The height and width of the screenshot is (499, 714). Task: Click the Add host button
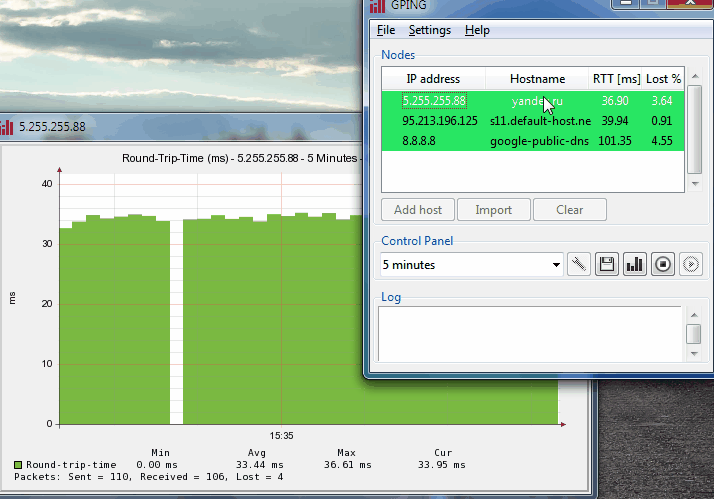[418, 210]
